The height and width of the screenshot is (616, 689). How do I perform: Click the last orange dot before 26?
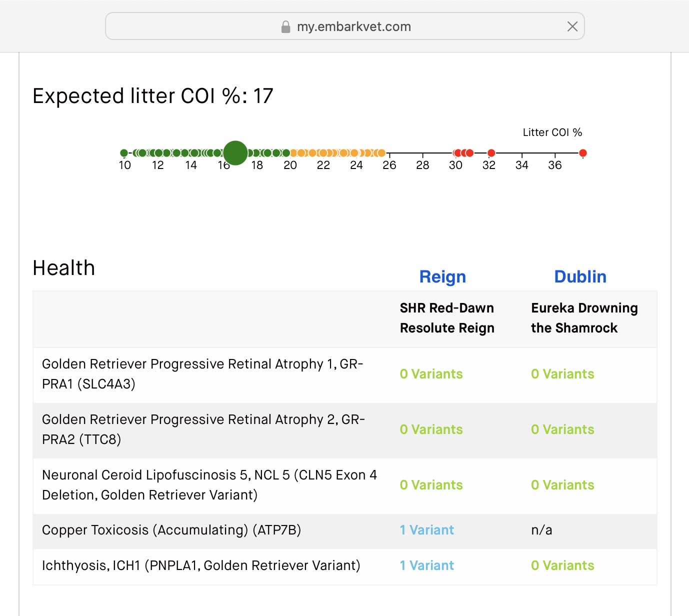click(x=381, y=153)
